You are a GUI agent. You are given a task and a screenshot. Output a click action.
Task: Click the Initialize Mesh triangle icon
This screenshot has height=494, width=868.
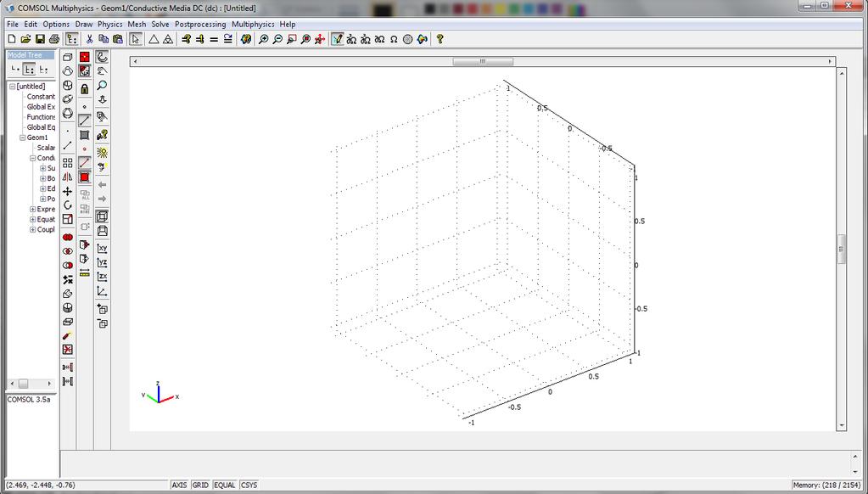[x=154, y=39]
